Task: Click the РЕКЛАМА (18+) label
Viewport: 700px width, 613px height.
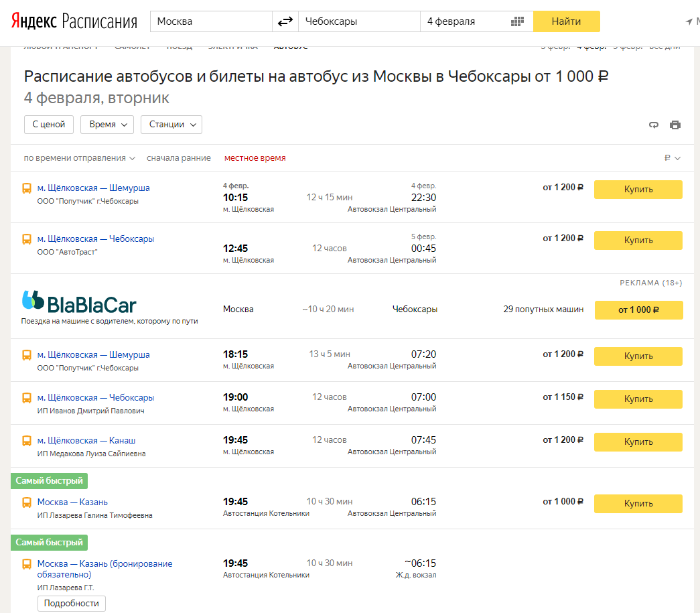Action: click(651, 283)
